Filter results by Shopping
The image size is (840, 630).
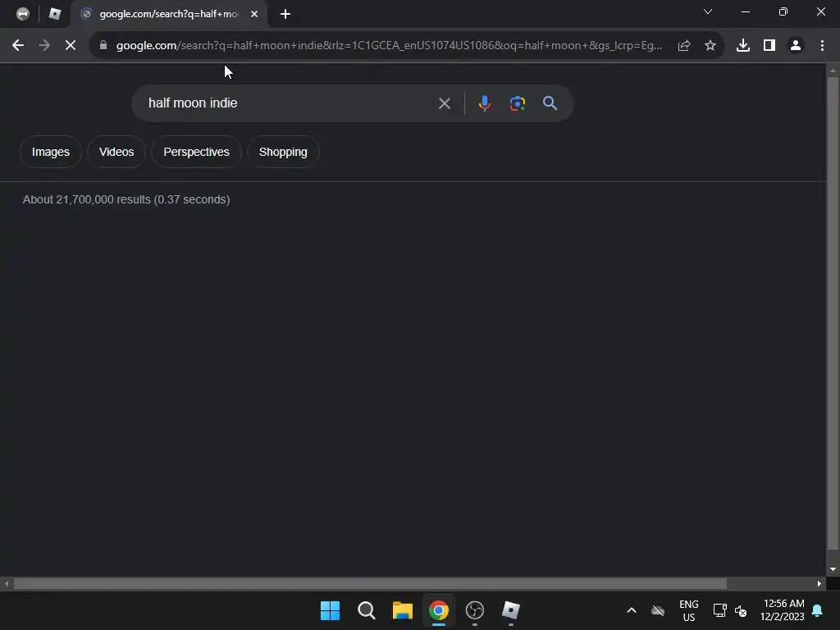[283, 152]
